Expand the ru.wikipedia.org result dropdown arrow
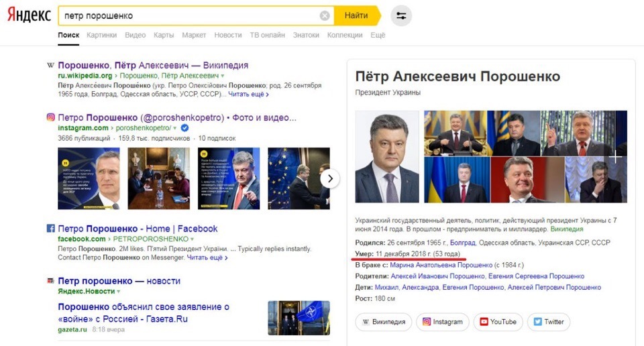This screenshot has height=346, width=644. coord(223,76)
